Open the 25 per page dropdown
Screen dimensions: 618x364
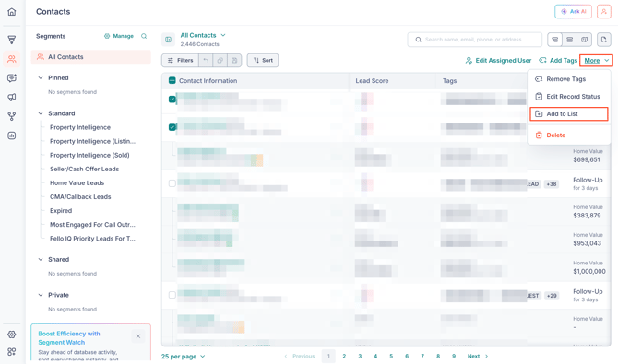pyautogui.click(x=183, y=356)
